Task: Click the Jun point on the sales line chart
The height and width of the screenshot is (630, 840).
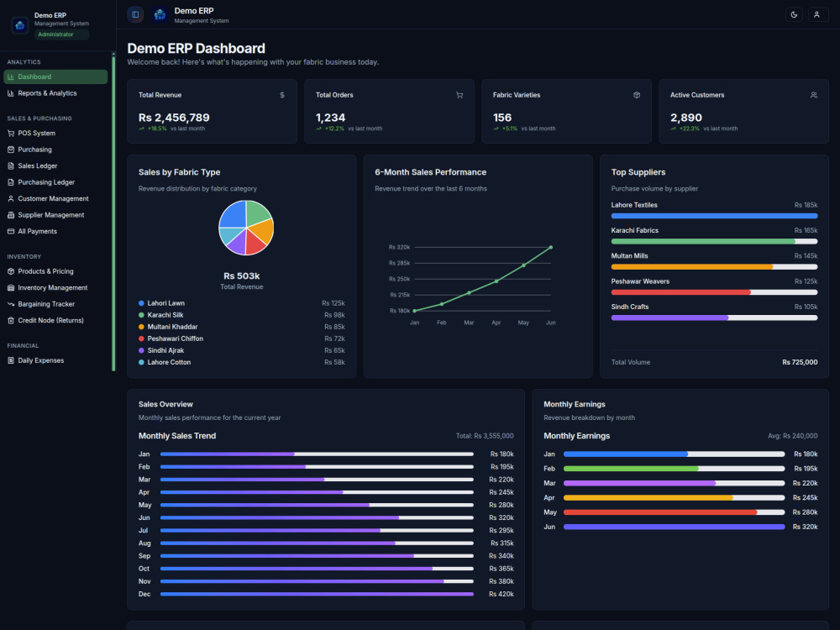Action: (551, 248)
